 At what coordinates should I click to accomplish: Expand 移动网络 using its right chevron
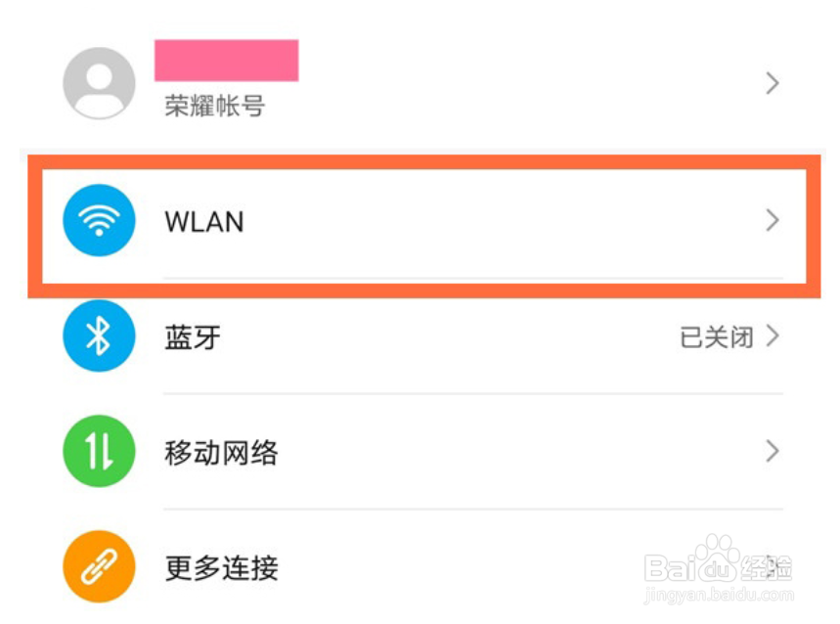[772, 451]
